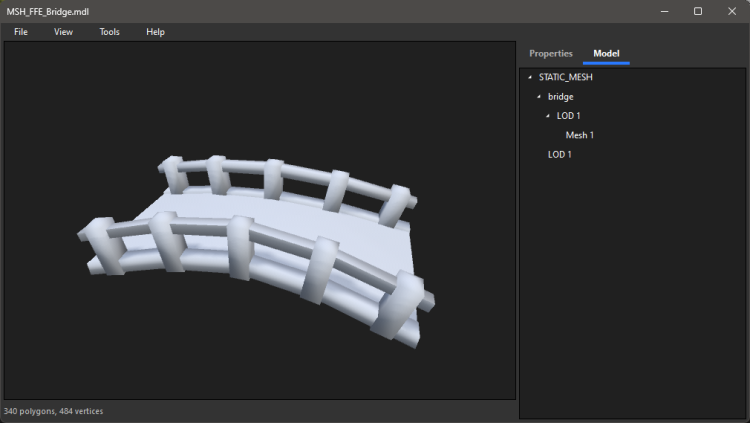Switch to the Properties tab

(x=551, y=54)
